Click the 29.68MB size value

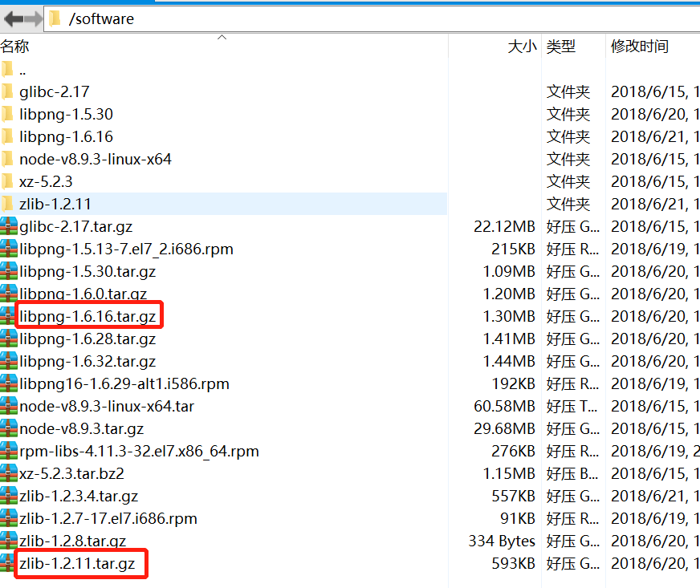pyautogui.click(x=504, y=428)
